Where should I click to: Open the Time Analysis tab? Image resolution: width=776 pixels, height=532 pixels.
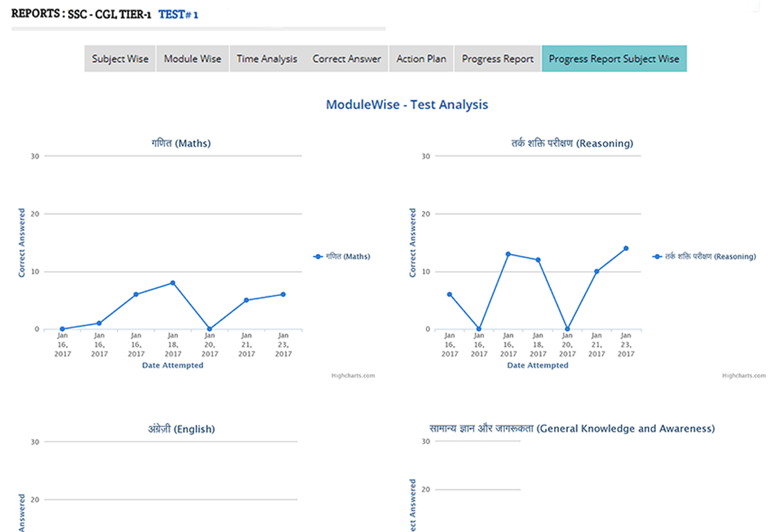(267, 59)
